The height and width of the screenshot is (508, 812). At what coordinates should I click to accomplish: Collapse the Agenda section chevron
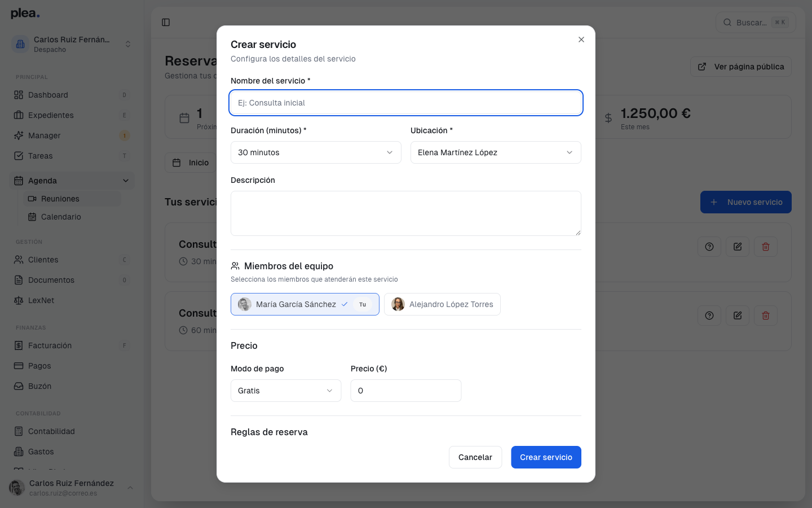click(x=126, y=181)
